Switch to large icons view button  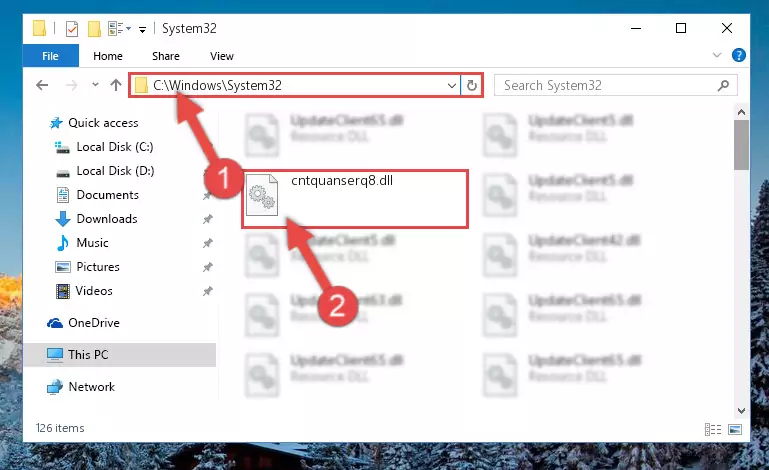coord(735,430)
